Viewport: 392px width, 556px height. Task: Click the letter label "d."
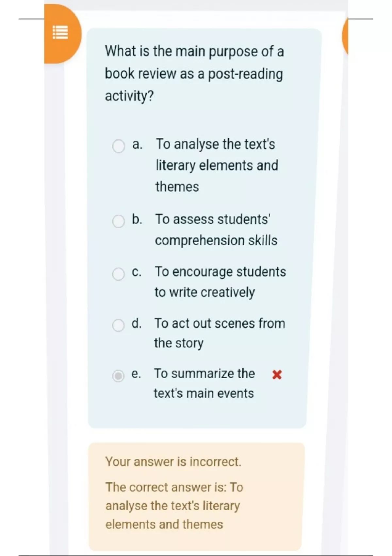click(x=137, y=323)
